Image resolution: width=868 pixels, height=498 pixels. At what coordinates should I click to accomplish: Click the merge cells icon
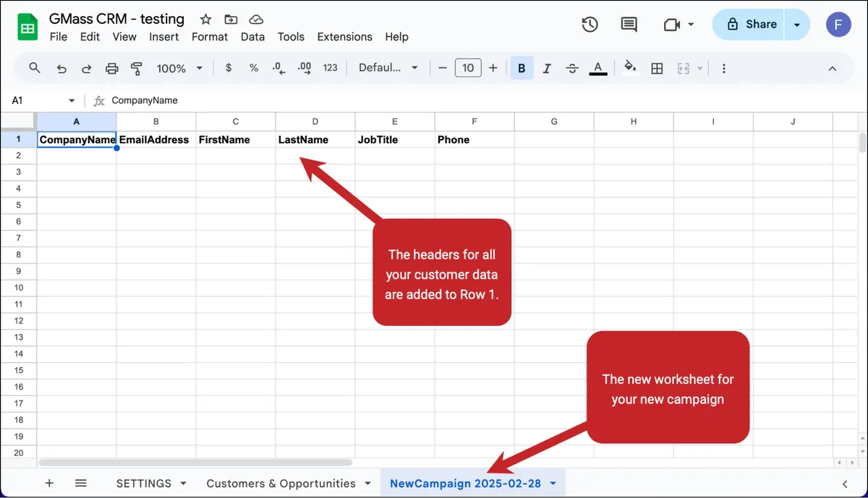683,69
